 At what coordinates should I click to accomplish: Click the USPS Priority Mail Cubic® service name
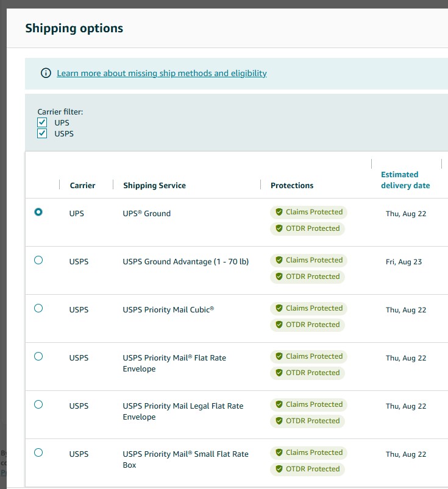168,310
